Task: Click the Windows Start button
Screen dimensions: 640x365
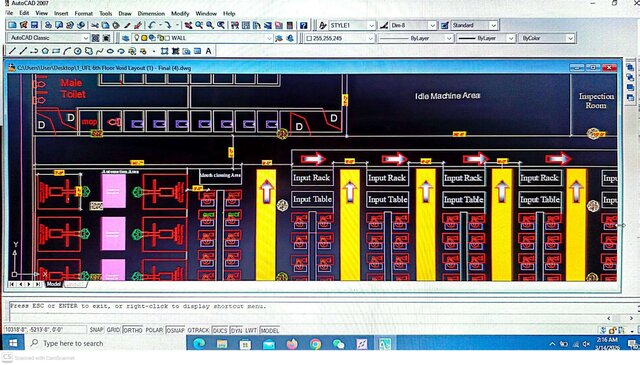Action: tap(13, 343)
